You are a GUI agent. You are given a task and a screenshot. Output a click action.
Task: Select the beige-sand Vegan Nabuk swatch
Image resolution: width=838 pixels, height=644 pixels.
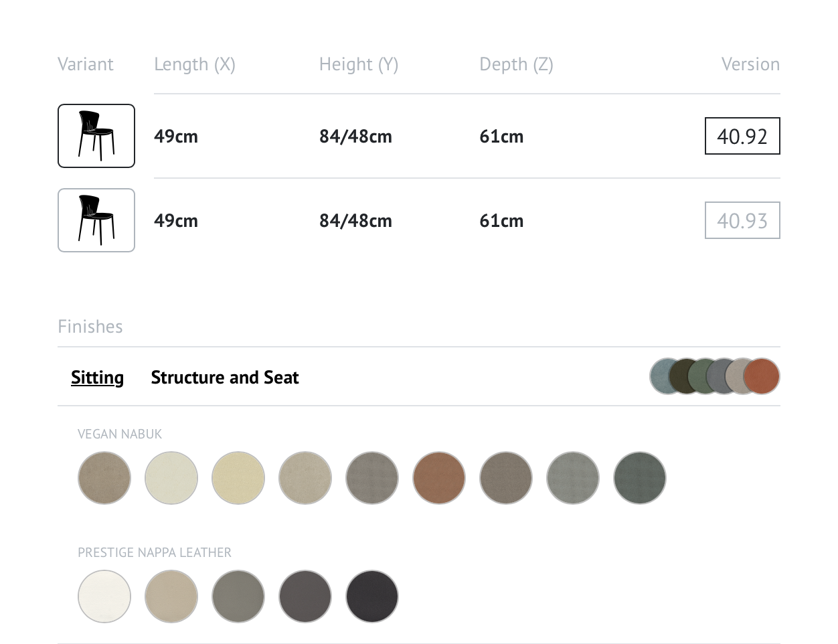pyautogui.click(x=305, y=478)
